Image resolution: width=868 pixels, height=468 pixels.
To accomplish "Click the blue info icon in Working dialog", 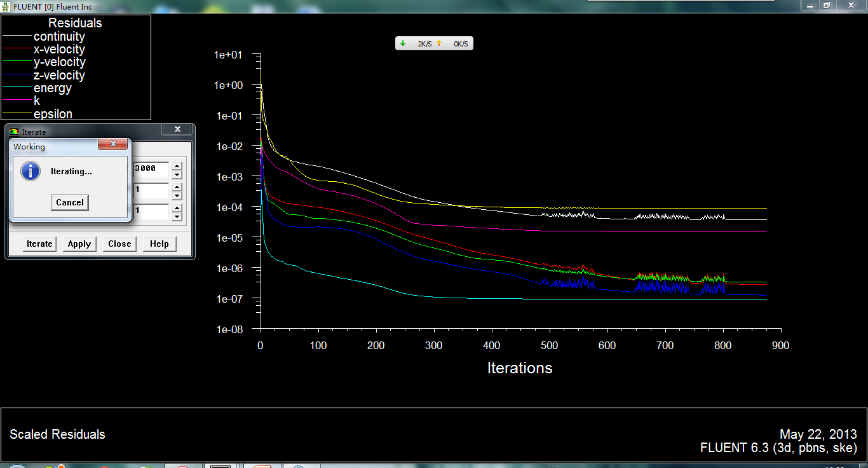I will [31, 171].
